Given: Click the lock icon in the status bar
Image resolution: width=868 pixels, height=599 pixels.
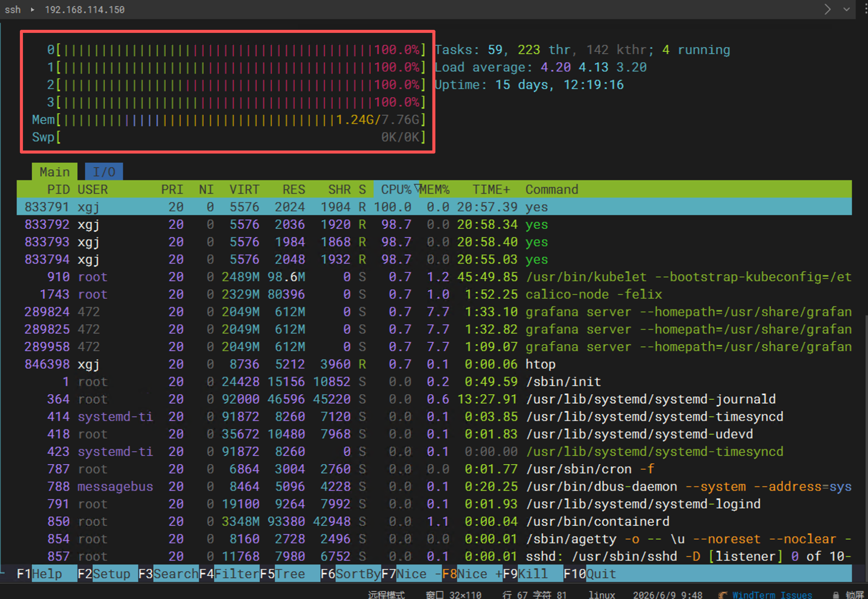Looking at the screenshot, I should 836,594.
